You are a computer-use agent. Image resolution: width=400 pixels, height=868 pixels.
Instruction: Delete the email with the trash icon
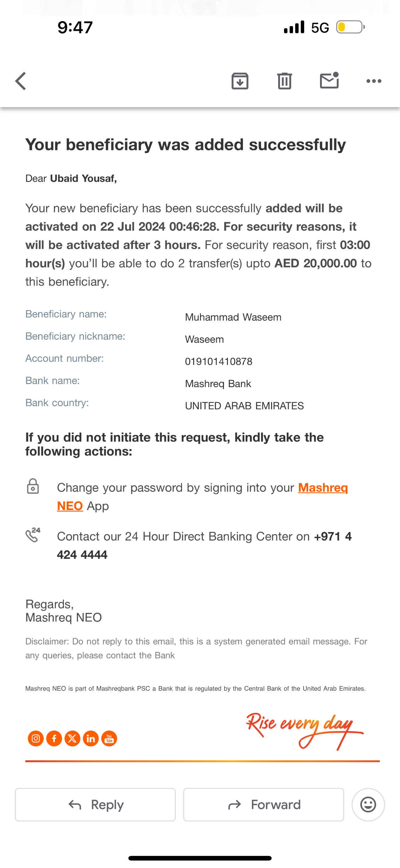[x=285, y=81]
